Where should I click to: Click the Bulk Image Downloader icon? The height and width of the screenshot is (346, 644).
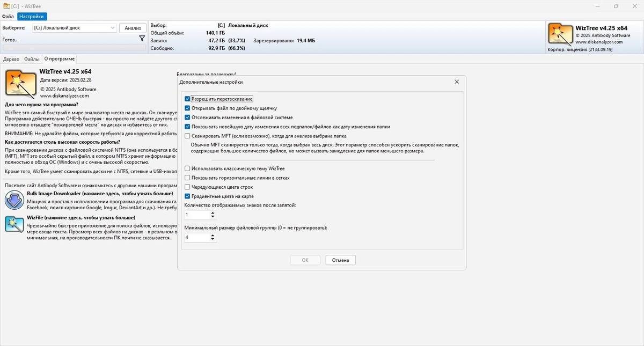click(x=14, y=201)
